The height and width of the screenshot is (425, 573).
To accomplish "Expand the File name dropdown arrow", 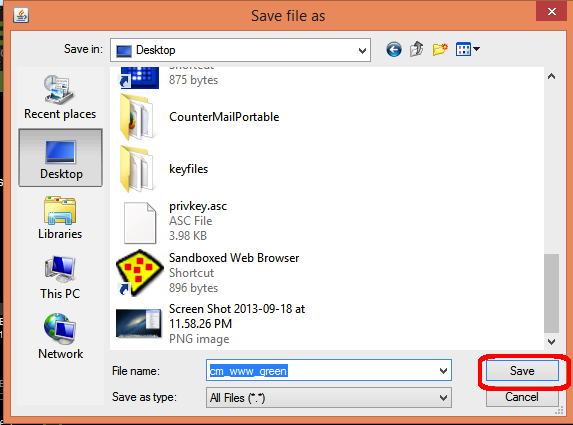I will [443, 371].
